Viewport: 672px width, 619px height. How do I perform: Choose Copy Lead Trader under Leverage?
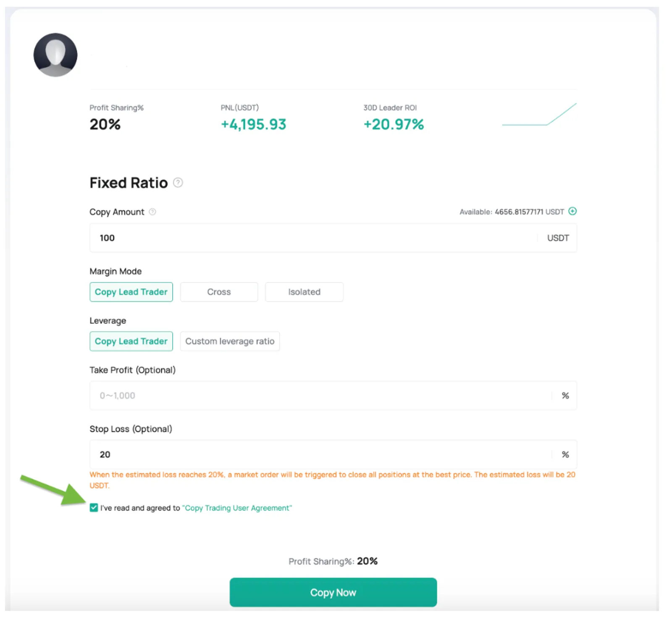[131, 341]
